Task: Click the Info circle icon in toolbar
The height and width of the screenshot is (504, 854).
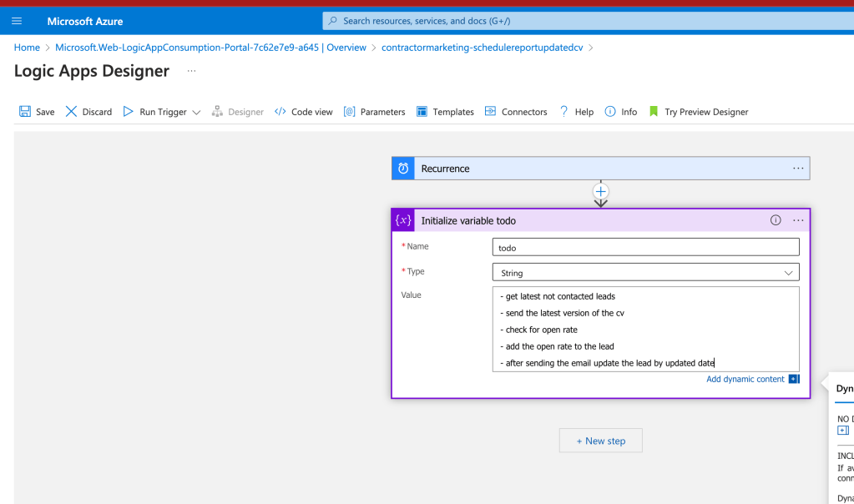Action: tap(610, 111)
